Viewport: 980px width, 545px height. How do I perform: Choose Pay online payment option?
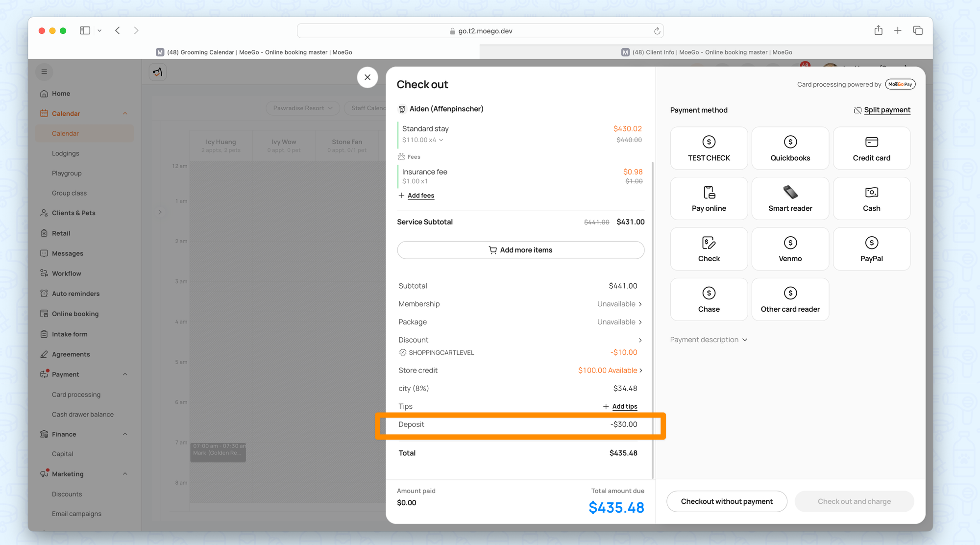pyautogui.click(x=709, y=198)
